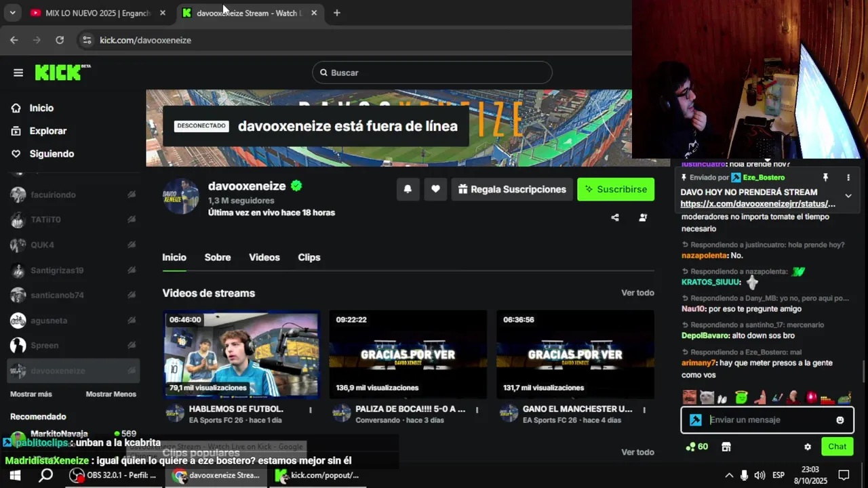The image size is (868, 488).
Task: Go to Inicio in the sidebar
Action: (41, 108)
